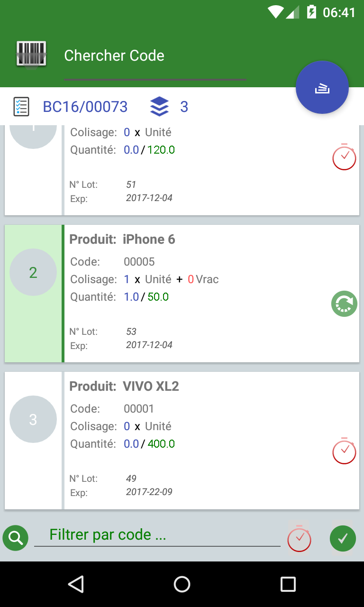
Task: Tap the Android home button
Action: pyautogui.click(x=182, y=584)
